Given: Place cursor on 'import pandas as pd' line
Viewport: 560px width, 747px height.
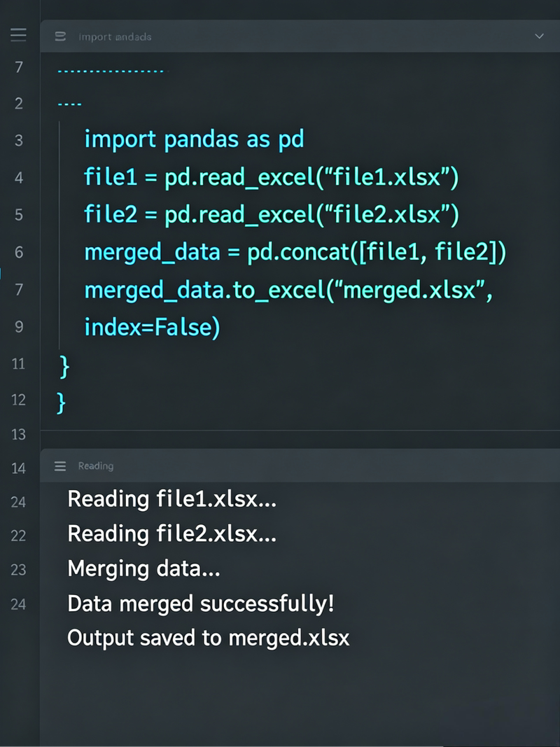Looking at the screenshot, I should coord(195,139).
